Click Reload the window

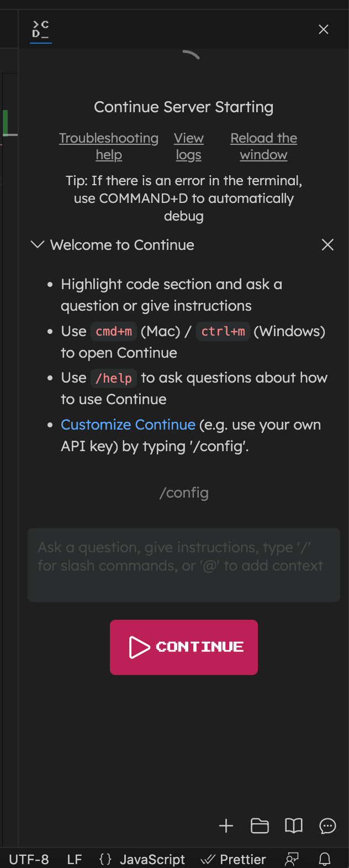(x=263, y=146)
